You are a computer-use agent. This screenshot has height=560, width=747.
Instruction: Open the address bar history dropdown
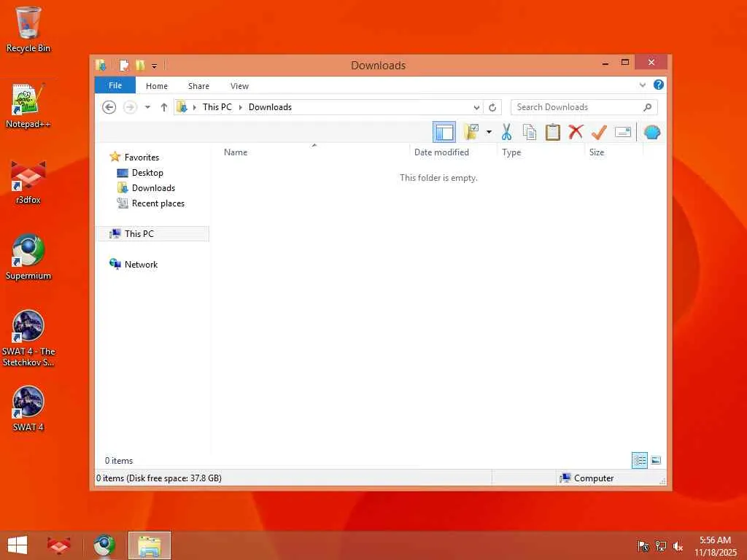click(x=476, y=108)
